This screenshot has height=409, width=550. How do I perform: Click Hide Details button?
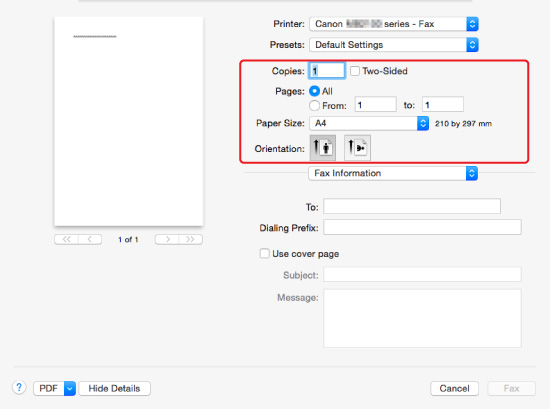(x=114, y=388)
